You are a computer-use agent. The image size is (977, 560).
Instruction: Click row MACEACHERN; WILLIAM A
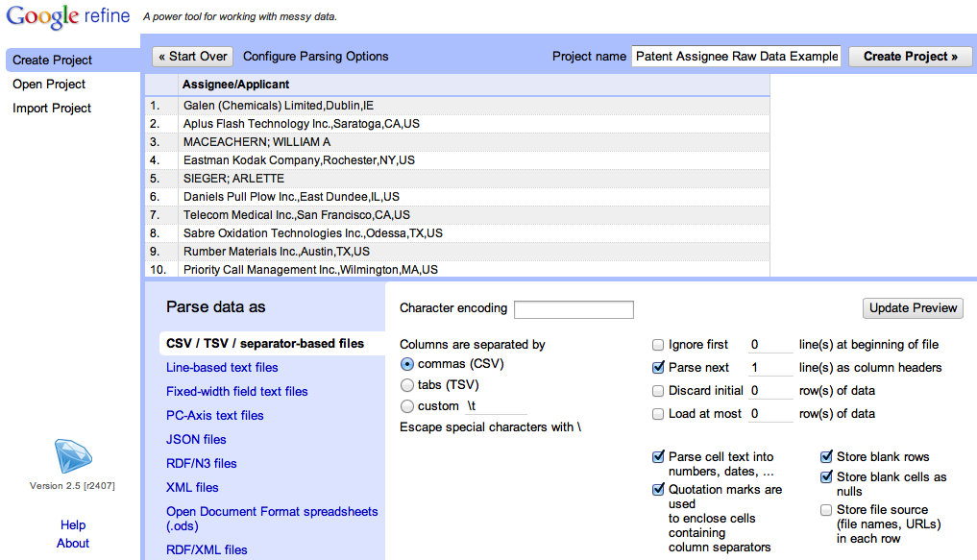point(457,142)
